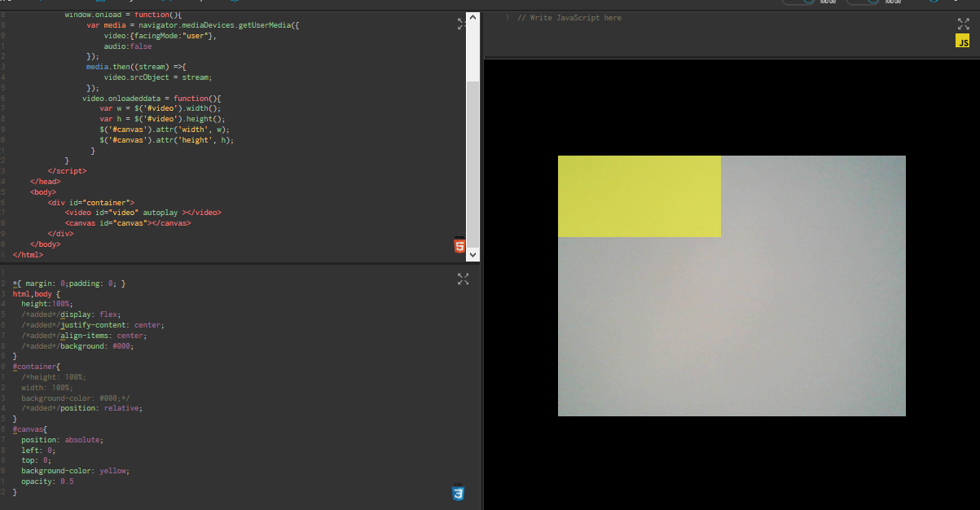Click the 'left: 0;' CSS line
The width and height of the screenshot is (980, 510).
(x=38, y=451)
